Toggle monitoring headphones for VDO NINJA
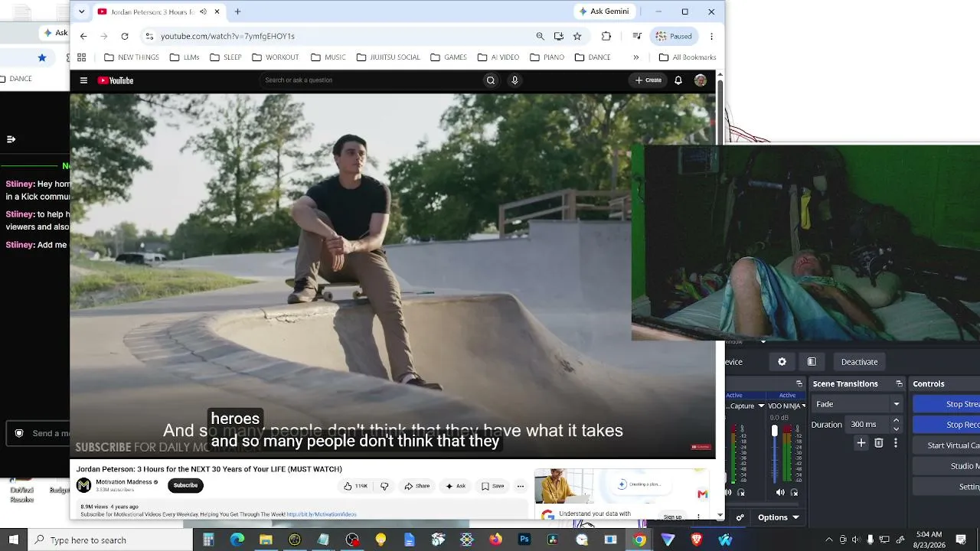The height and width of the screenshot is (551, 980). (x=794, y=492)
